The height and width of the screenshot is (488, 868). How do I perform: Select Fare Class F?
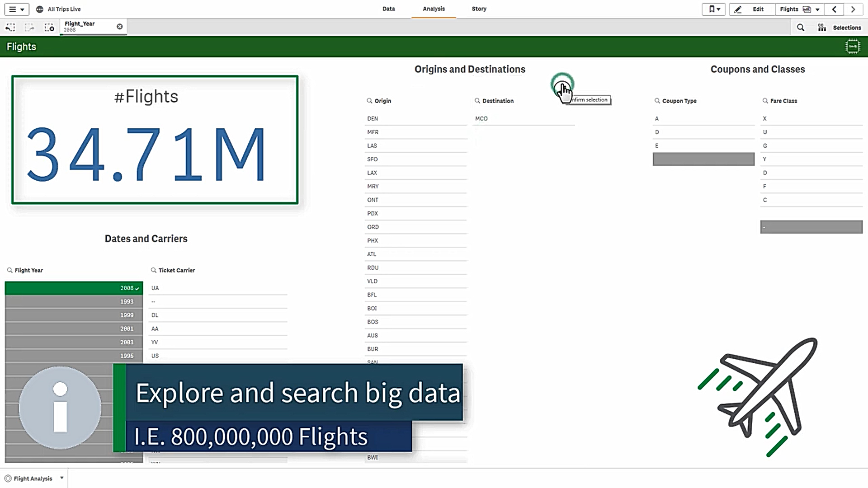point(811,186)
